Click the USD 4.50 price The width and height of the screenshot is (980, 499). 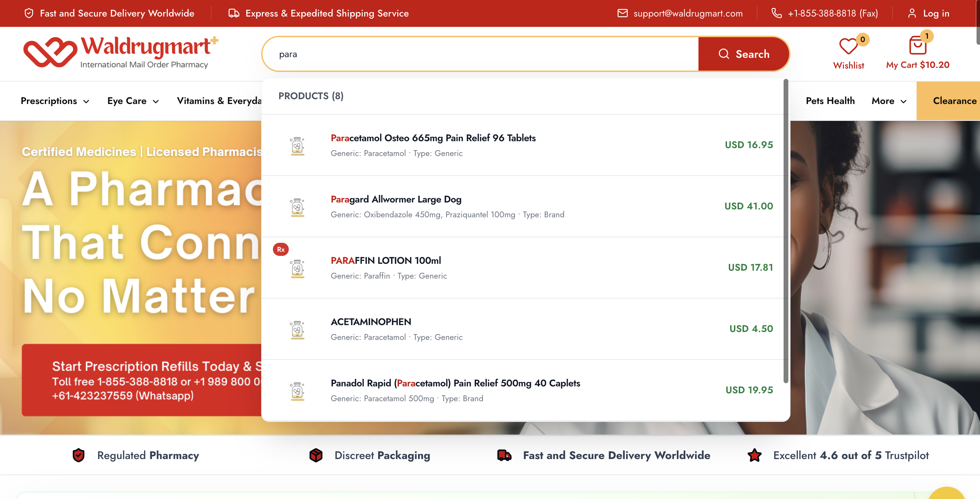(x=751, y=329)
